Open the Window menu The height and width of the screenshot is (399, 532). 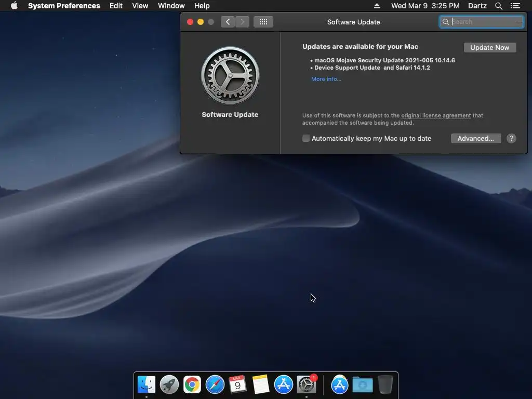pos(171,6)
